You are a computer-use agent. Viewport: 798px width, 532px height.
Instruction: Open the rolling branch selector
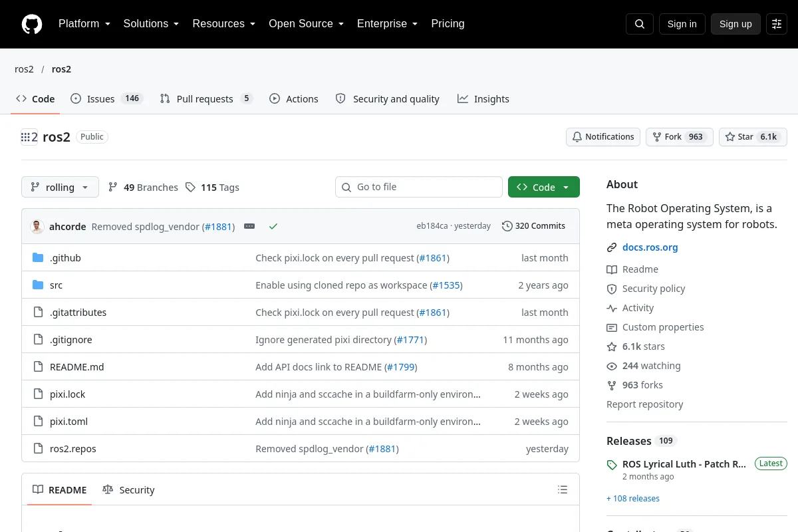[x=60, y=188]
